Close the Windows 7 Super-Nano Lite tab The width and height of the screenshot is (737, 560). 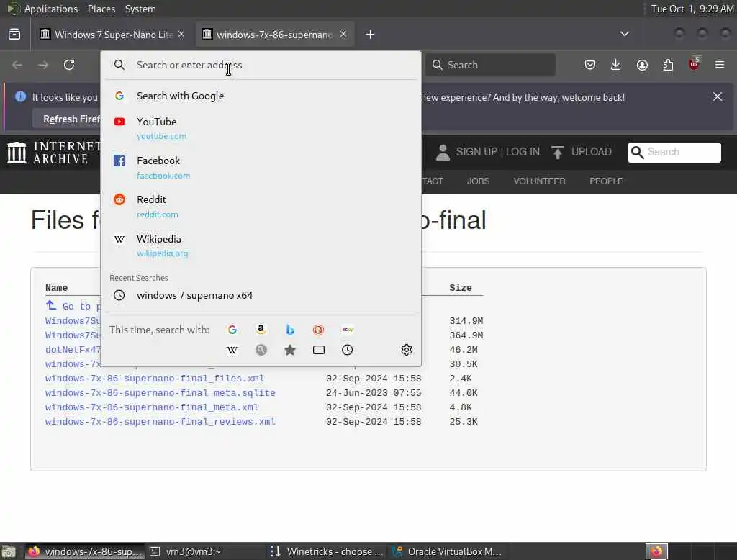(181, 35)
